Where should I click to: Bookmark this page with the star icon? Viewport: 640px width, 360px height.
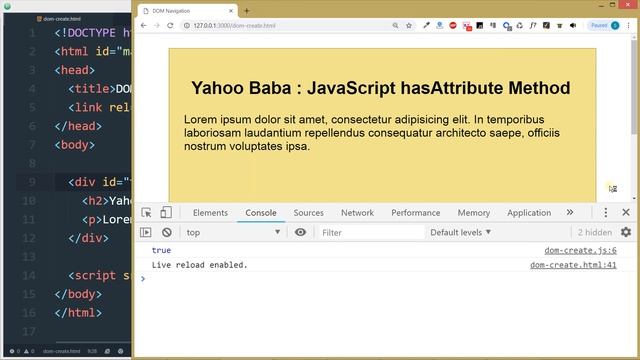pyautogui.click(x=409, y=25)
